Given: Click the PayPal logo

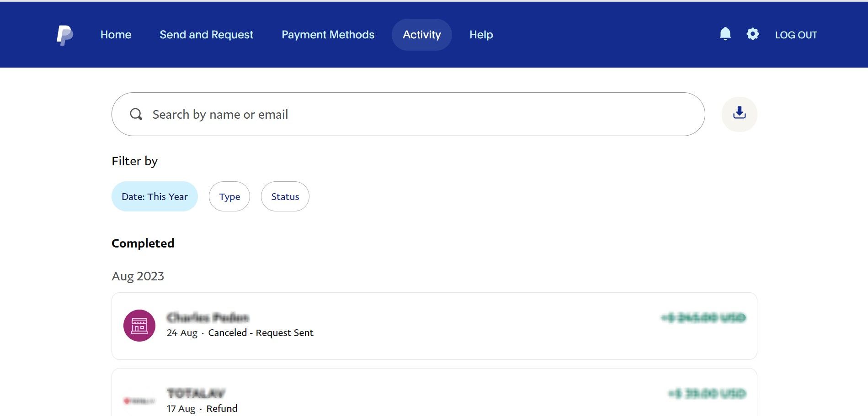Looking at the screenshot, I should click(x=64, y=34).
